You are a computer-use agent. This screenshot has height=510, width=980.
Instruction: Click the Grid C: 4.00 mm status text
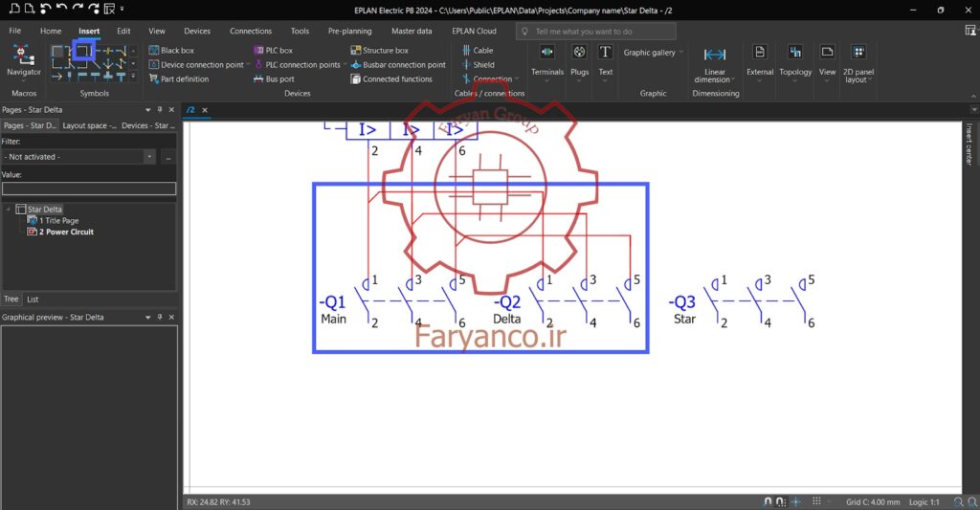point(873,502)
